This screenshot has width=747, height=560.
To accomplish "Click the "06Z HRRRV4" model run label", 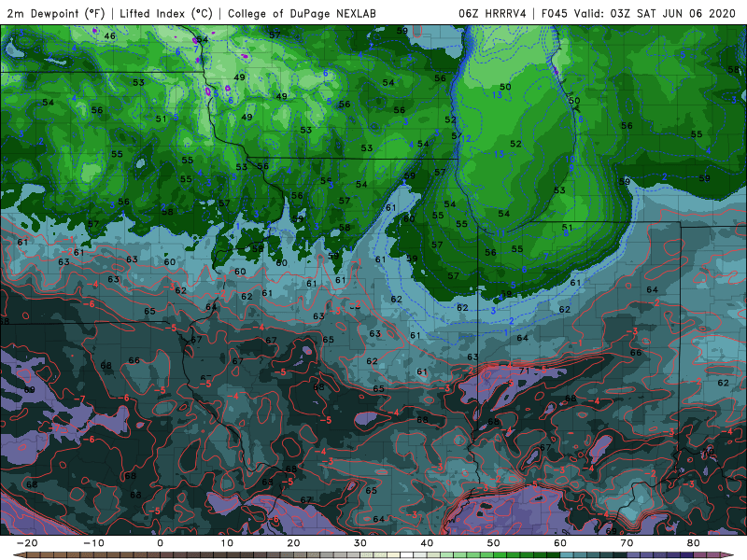I will pyautogui.click(x=492, y=13).
